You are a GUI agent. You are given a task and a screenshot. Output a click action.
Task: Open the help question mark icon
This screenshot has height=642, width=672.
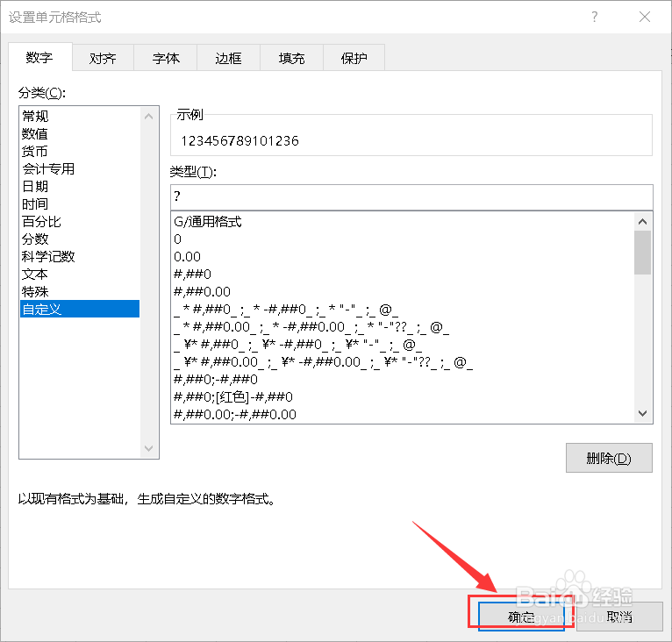pyautogui.click(x=594, y=17)
